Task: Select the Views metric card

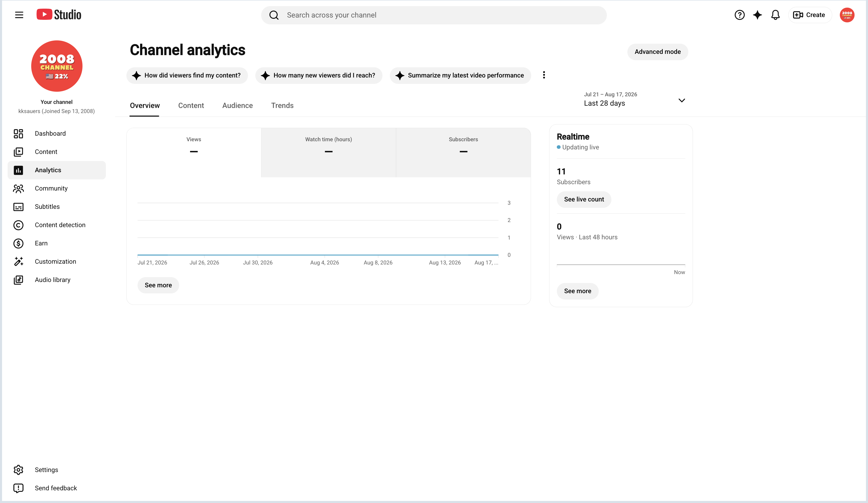Action: (x=194, y=152)
